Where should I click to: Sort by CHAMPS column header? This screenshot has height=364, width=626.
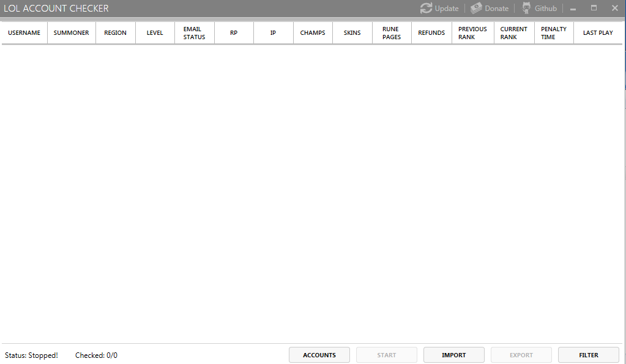[313, 32]
